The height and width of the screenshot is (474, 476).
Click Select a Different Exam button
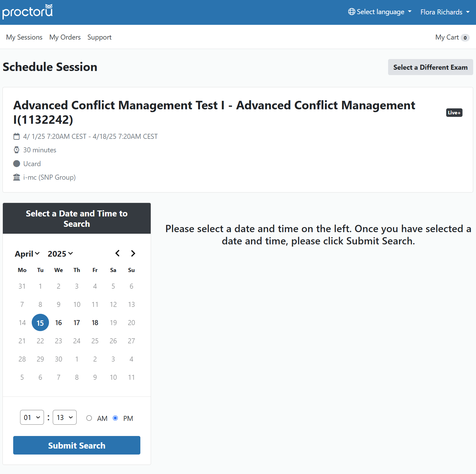[430, 67]
